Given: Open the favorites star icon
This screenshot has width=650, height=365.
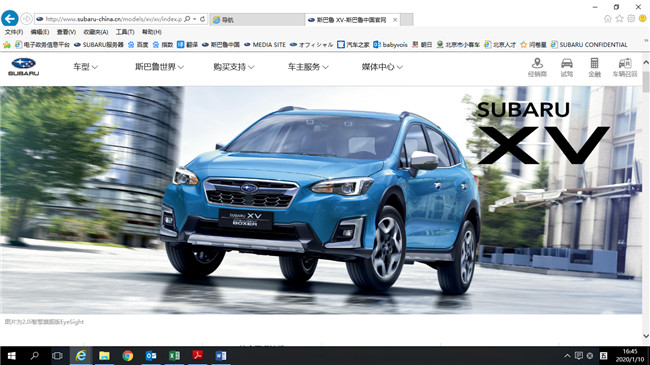Looking at the screenshot, I should [619, 19].
